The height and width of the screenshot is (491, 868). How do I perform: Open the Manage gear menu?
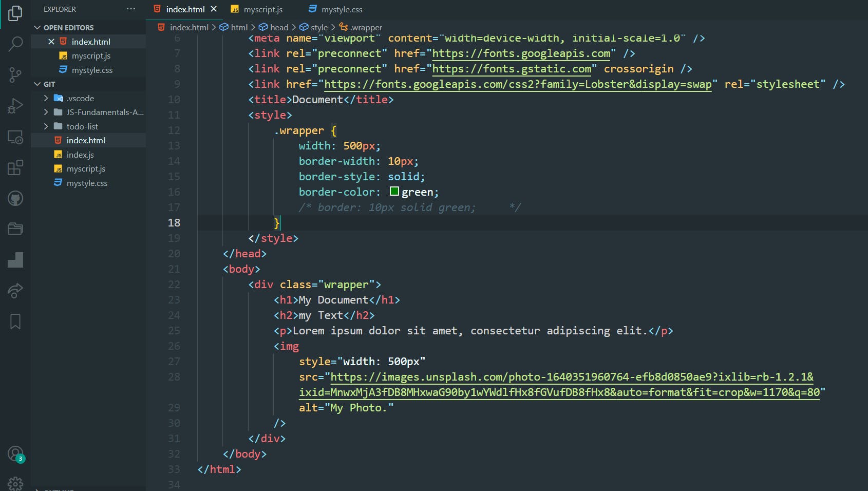click(x=15, y=484)
